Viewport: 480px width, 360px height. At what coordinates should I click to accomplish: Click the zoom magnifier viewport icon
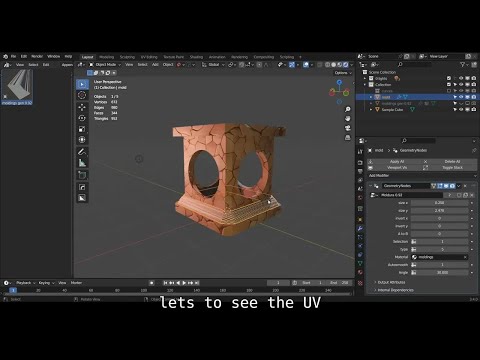(348, 109)
